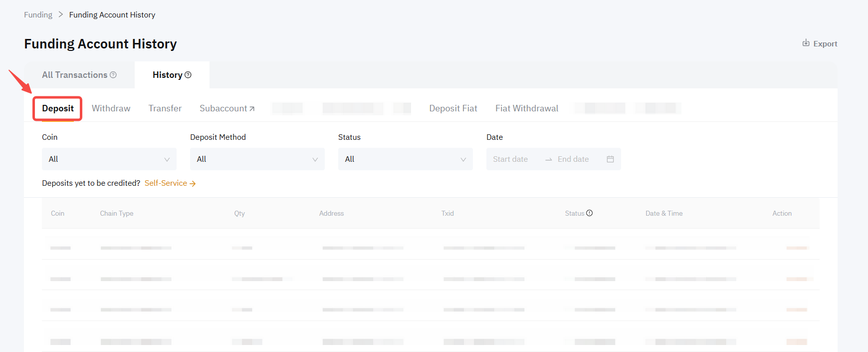This screenshot has height=352, width=868.
Task: Select the Deposit tab
Action: tap(58, 108)
